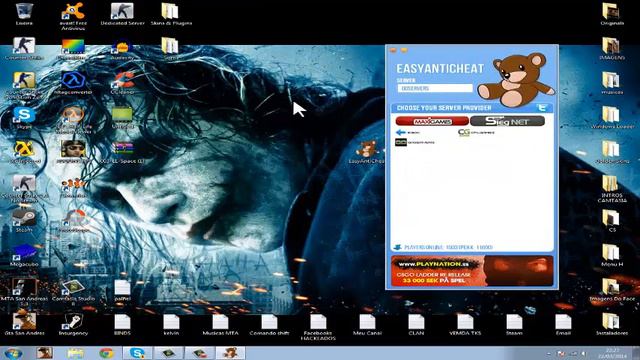Image resolution: width=640 pixels, height=360 pixels.
Task: Open Google Chrome from the taskbar
Action: (107, 353)
